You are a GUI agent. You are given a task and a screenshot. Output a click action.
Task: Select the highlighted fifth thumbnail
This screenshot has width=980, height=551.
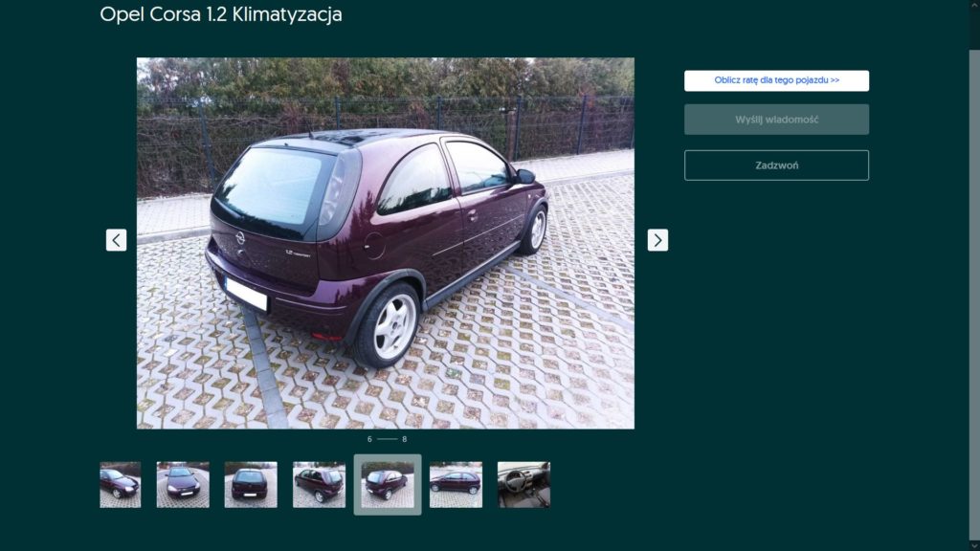[388, 485]
